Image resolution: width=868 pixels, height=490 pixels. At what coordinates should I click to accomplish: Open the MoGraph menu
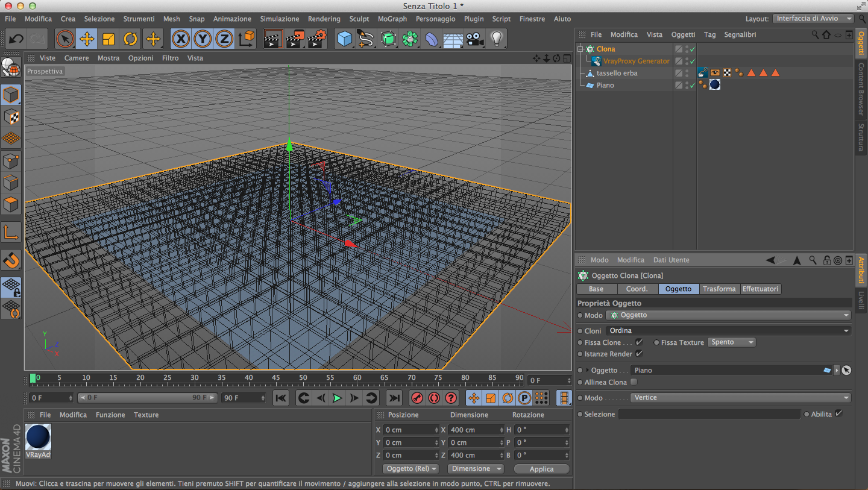[x=392, y=19]
